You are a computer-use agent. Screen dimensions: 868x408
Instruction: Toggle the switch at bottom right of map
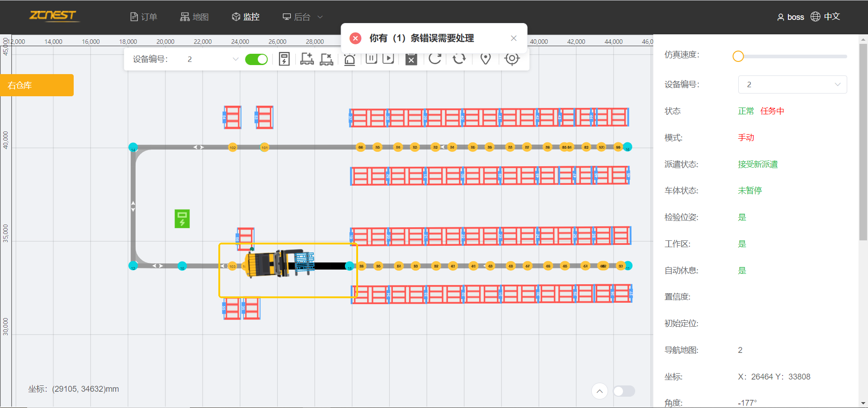point(624,391)
